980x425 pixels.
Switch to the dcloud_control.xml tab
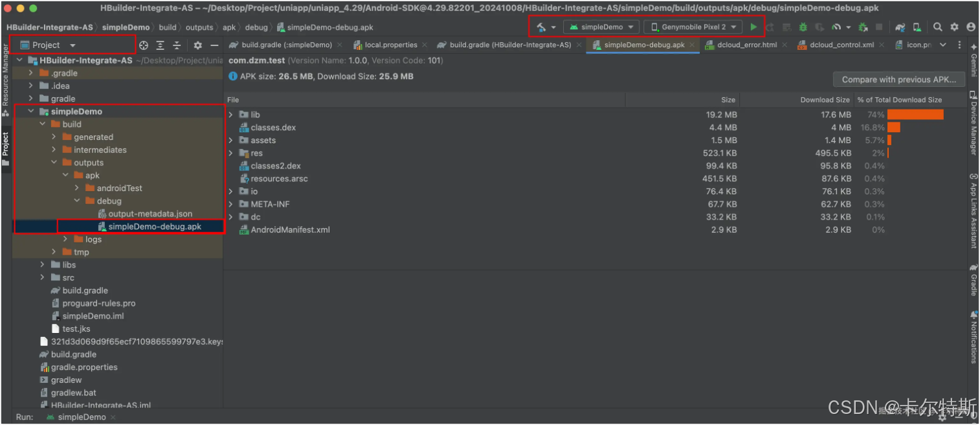pos(841,45)
